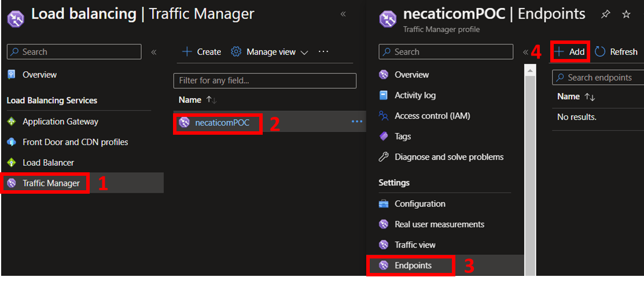Click the Overview icon in Load balancing menu
This screenshot has width=644, height=292.
coord(12,75)
